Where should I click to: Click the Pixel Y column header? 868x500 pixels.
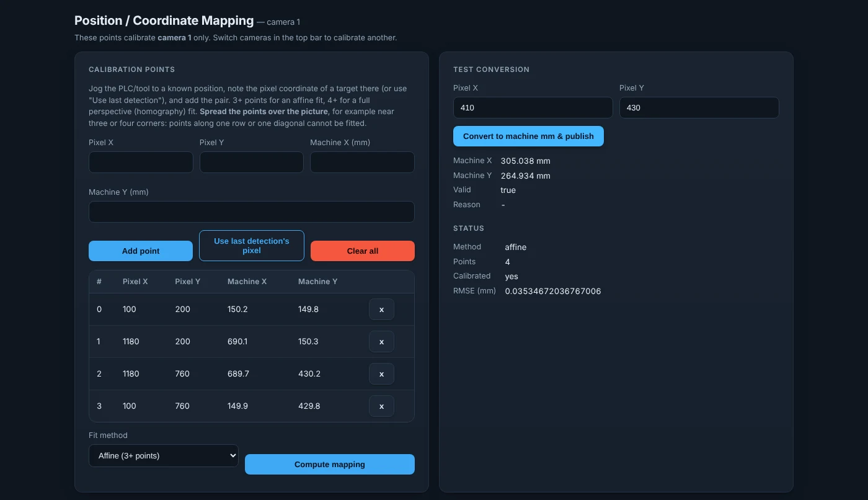pyautogui.click(x=187, y=282)
